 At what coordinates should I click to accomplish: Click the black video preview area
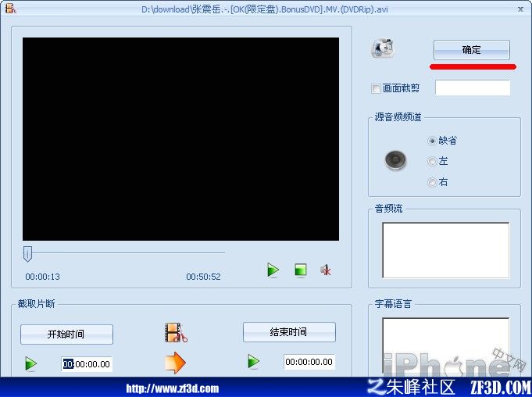(x=180, y=139)
